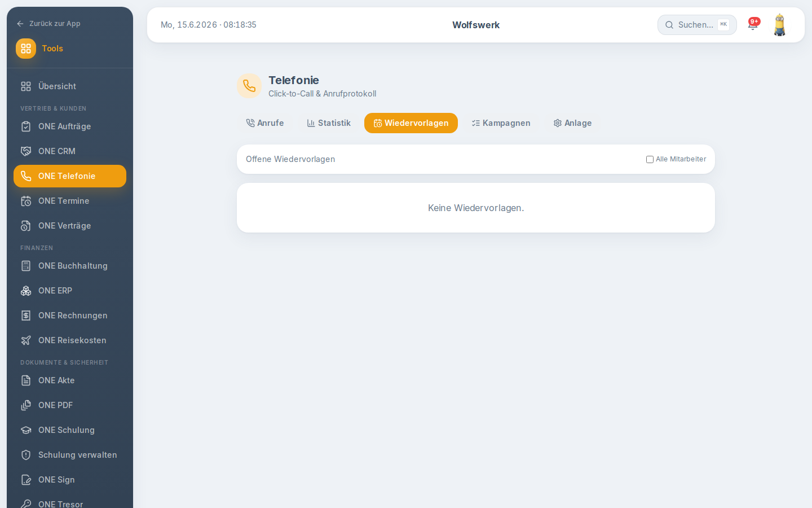The width and height of the screenshot is (812, 508).
Task: Click the ONE Rechnungen receipt icon
Action: [x=26, y=316]
